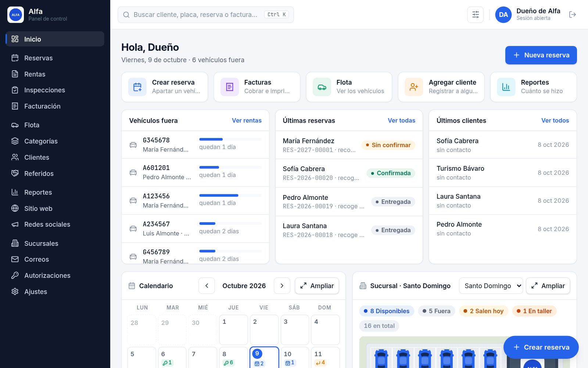Select October 9 in the calendar
The width and height of the screenshot is (588, 368).
pos(264,357)
